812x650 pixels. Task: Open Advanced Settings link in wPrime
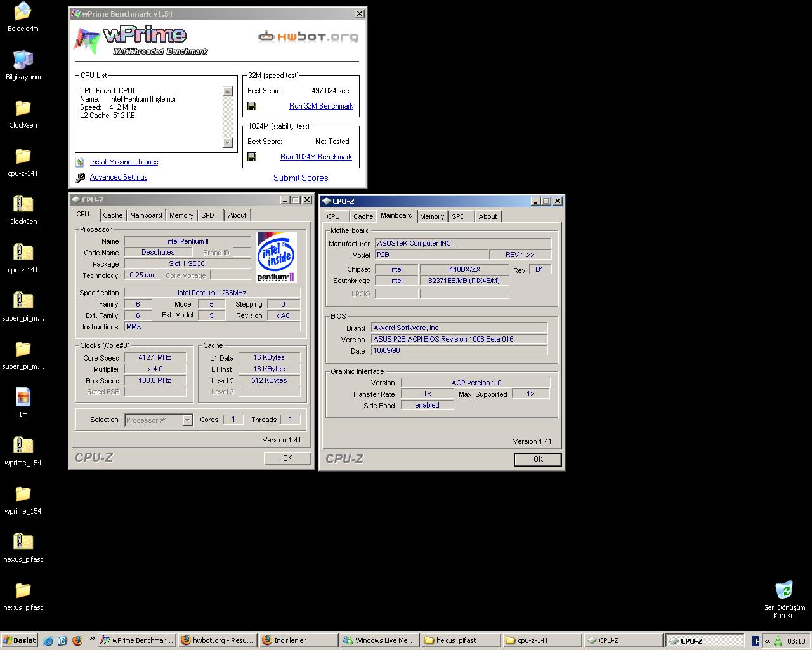pyautogui.click(x=119, y=177)
